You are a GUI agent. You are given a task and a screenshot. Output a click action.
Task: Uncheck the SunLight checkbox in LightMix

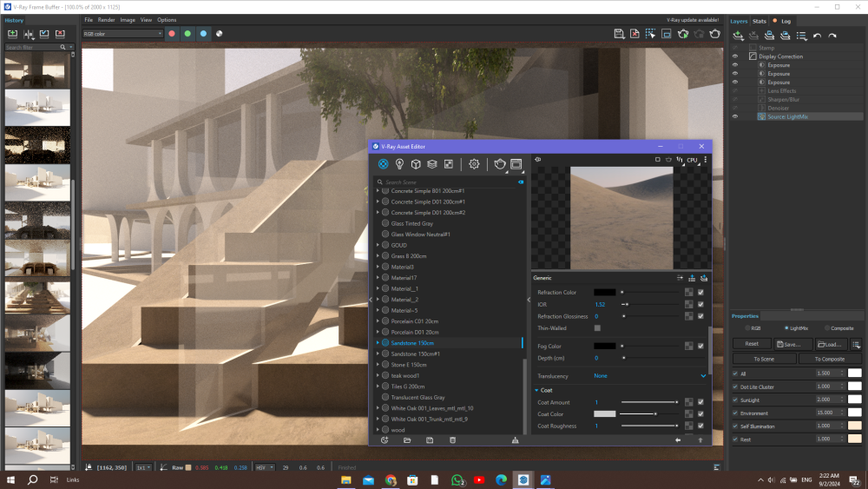coord(736,399)
